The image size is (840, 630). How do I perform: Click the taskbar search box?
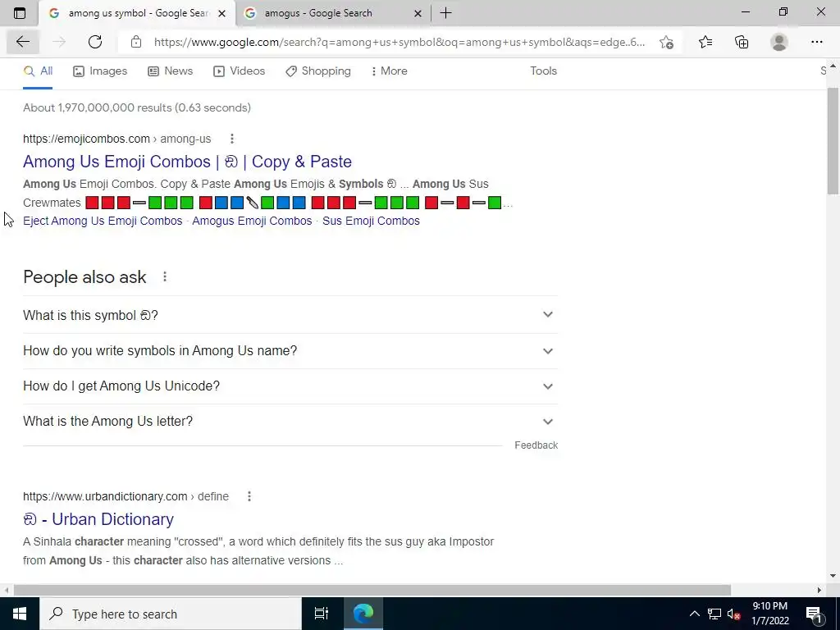[x=171, y=614]
